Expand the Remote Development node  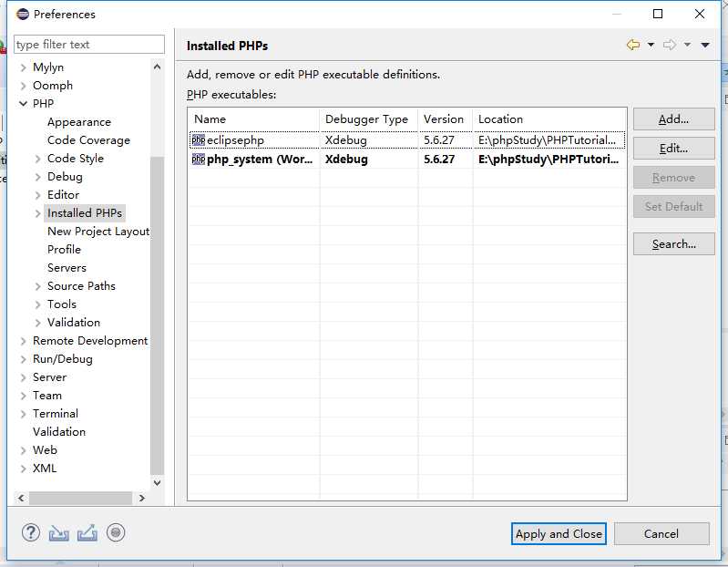(23, 341)
